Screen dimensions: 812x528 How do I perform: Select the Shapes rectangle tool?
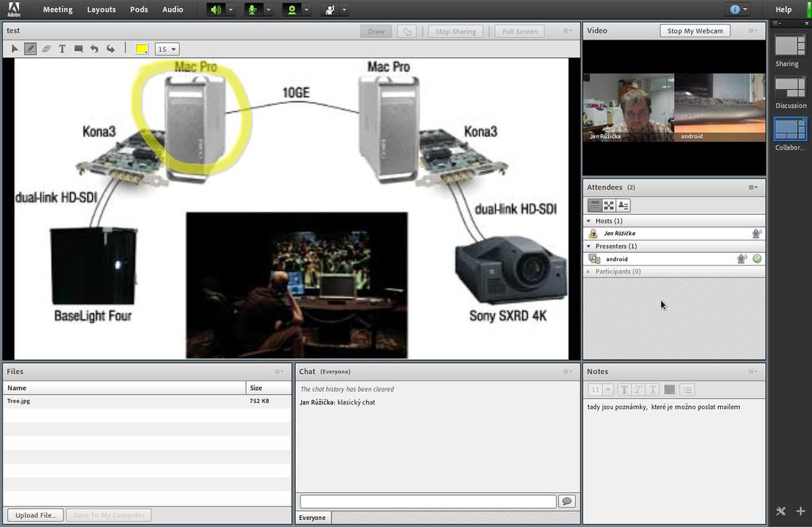(79, 48)
